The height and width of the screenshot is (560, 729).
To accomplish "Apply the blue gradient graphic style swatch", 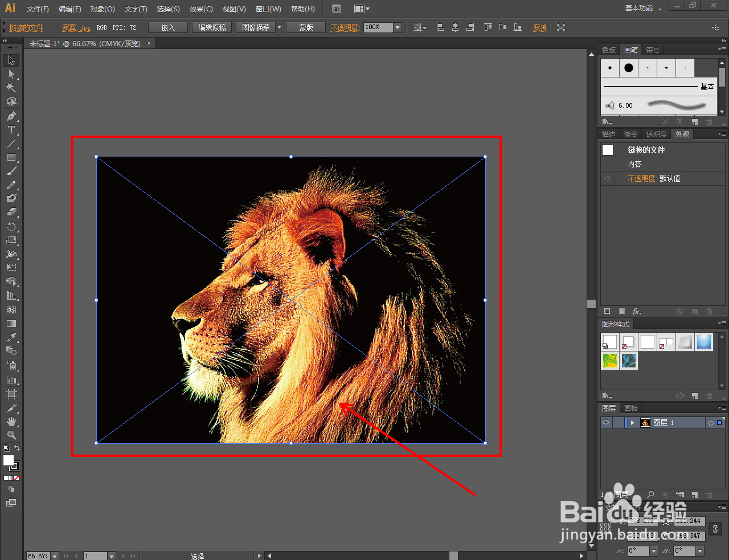I will pyautogui.click(x=704, y=342).
